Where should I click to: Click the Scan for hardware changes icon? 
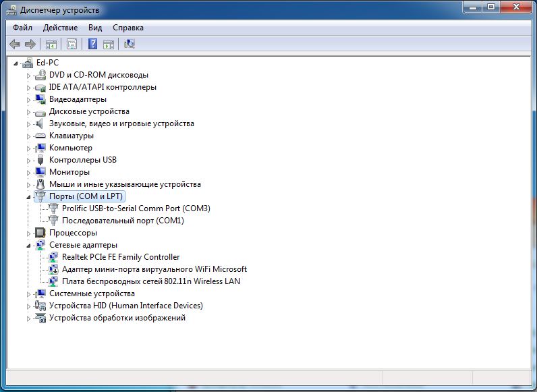[130, 44]
